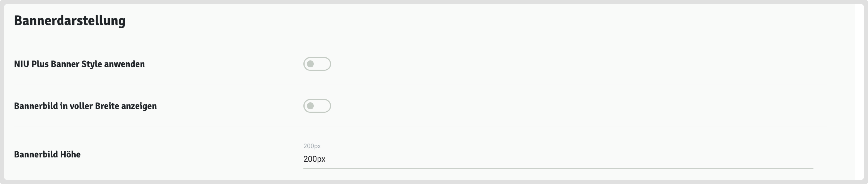Click the label left of the banner height field
The height and width of the screenshot is (184, 868).
(x=47, y=155)
